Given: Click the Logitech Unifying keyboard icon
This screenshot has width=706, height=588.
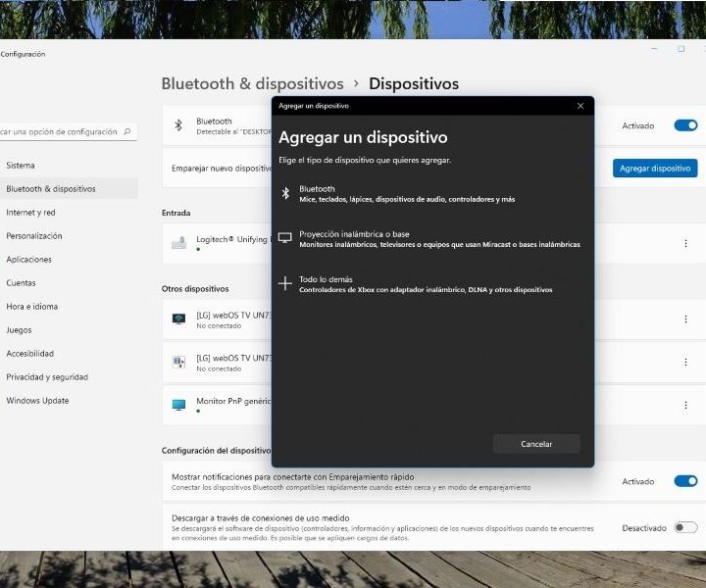Looking at the screenshot, I should pos(178,243).
